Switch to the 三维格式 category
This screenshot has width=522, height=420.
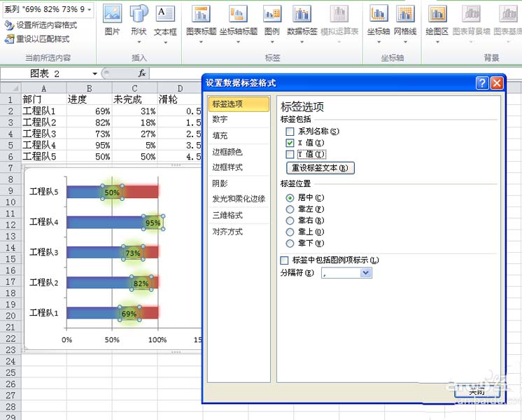[x=239, y=215]
